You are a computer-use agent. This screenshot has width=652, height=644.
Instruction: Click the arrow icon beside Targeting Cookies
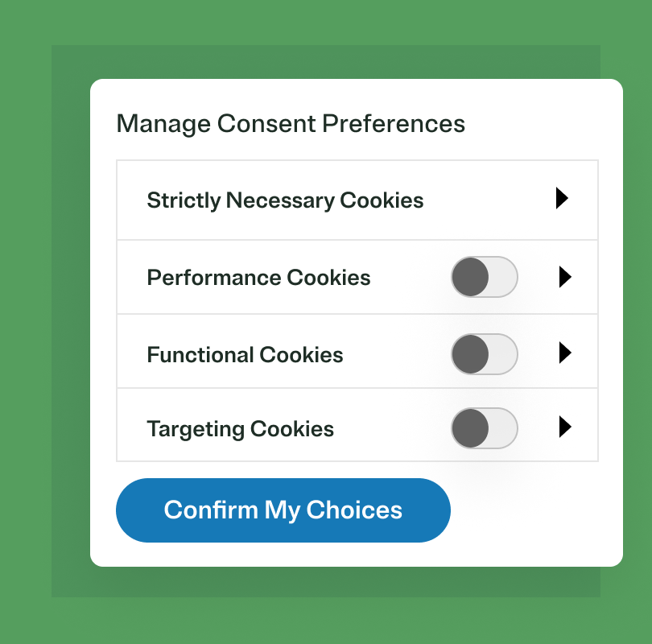click(x=565, y=427)
